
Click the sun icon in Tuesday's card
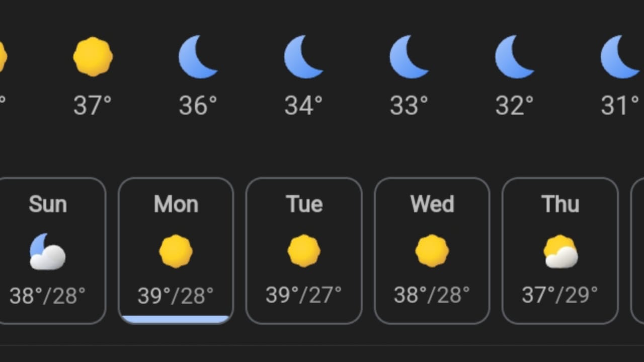click(x=304, y=251)
